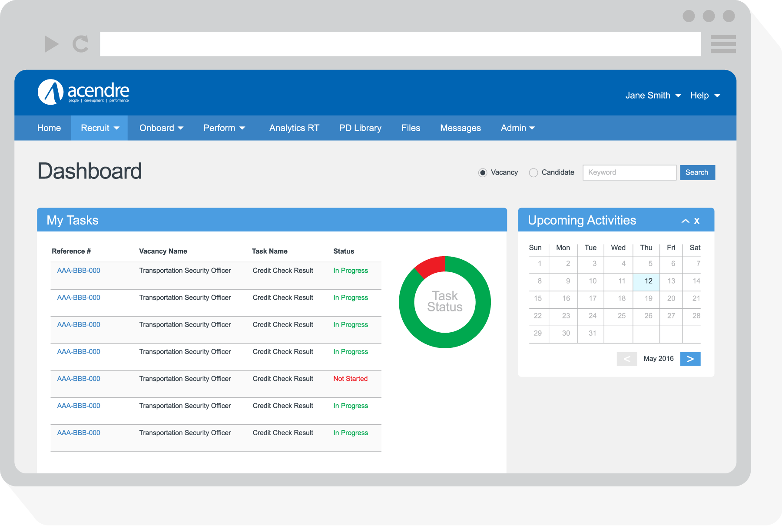Click the May 2016 month label
This screenshot has height=532, width=782.
[x=659, y=359]
